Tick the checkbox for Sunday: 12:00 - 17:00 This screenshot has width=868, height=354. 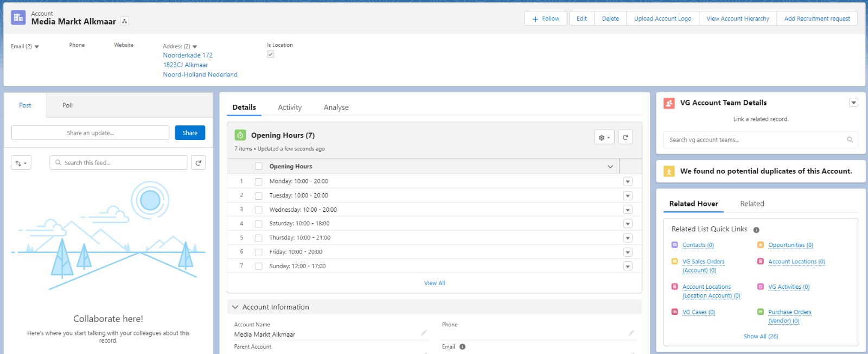pos(259,266)
